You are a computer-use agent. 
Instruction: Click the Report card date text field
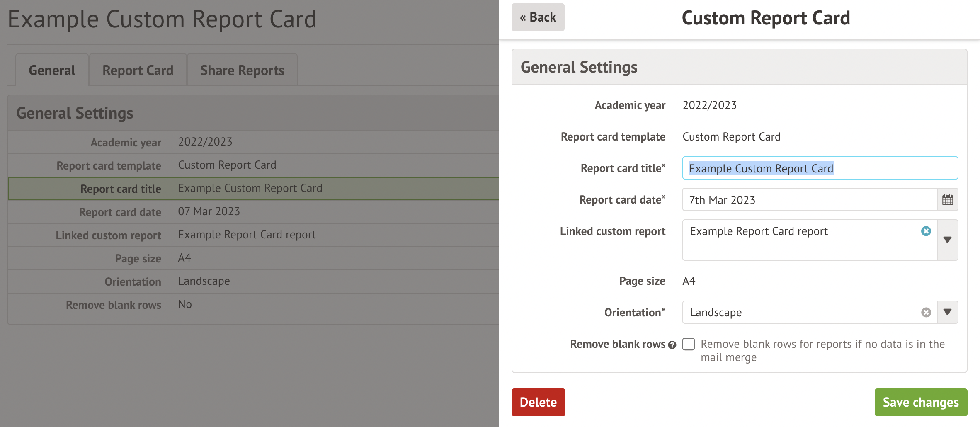click(808, 200)
